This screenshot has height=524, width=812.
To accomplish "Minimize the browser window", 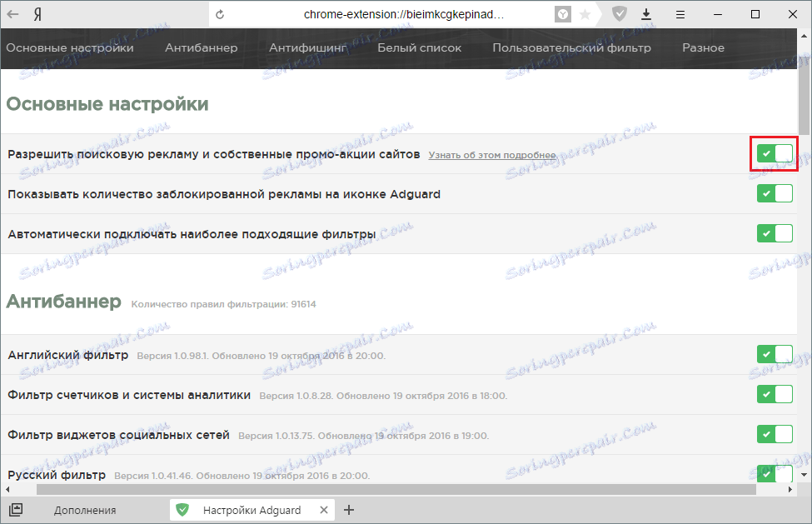I will (718, 14).
